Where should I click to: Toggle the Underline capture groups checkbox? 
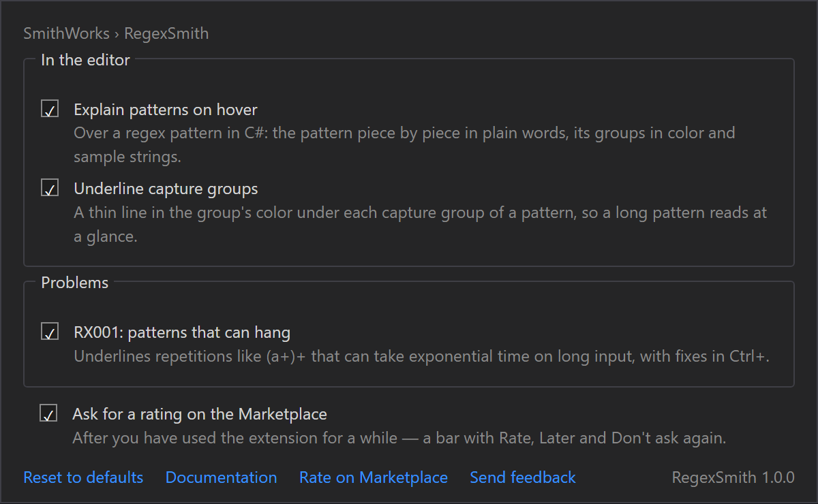coord(50,188)
